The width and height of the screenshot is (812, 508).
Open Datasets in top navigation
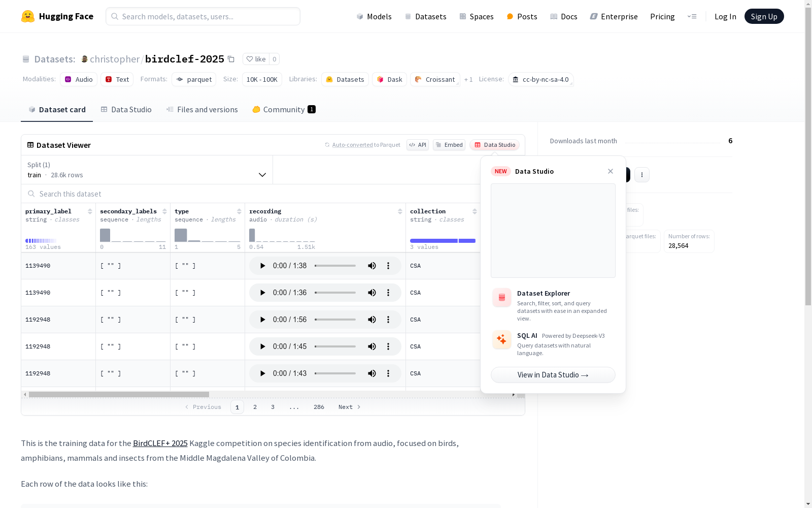pyautogui.click(x=425, y=16)
